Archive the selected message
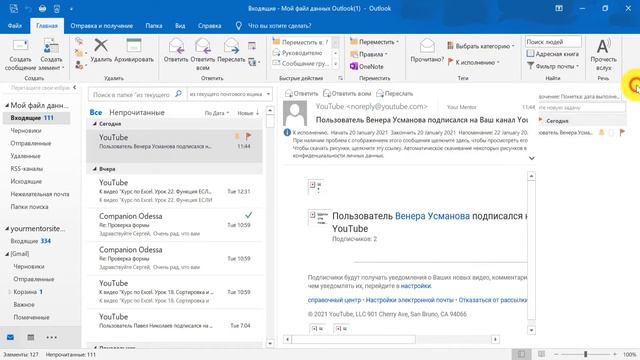This screenshot has width=640, height=360. (x=134, y=51)
